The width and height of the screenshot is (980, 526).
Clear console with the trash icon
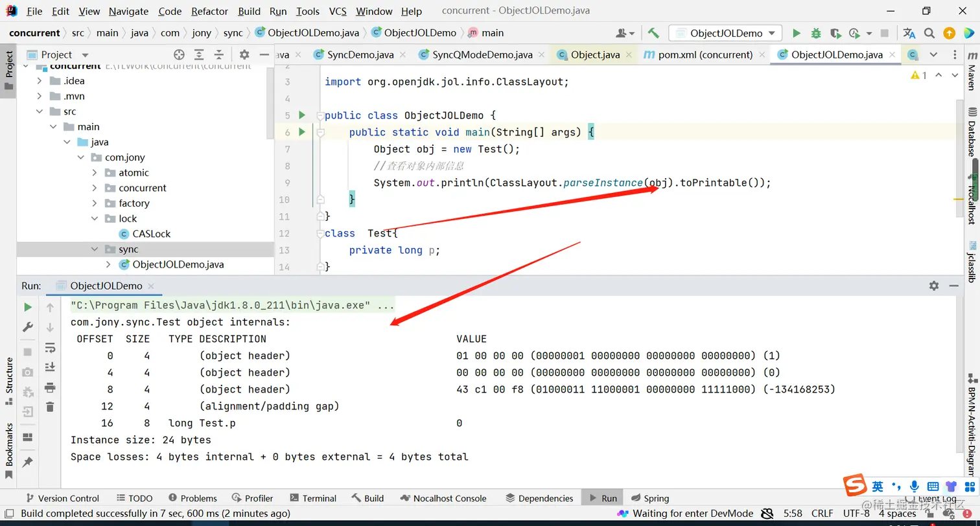(x=50, y=407)
